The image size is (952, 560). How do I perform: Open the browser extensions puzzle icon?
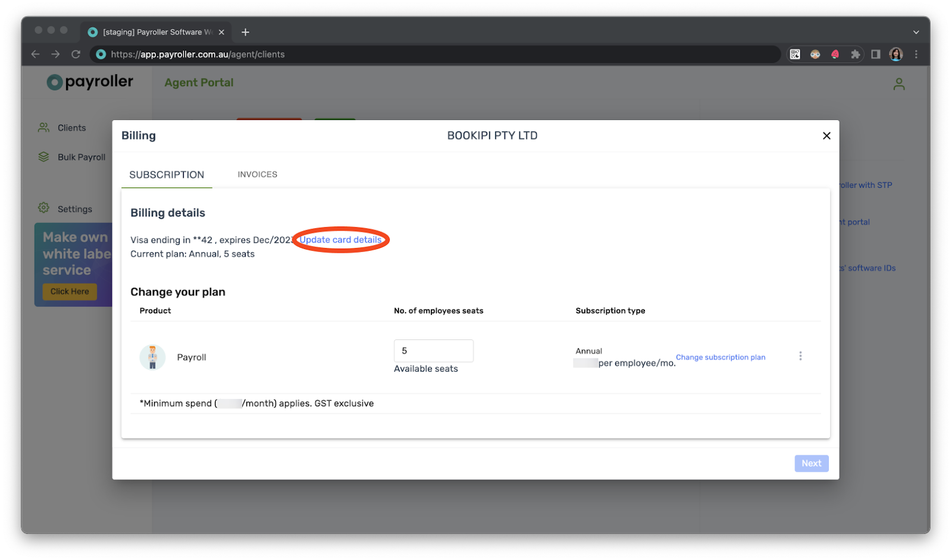[x=855, y=54]
